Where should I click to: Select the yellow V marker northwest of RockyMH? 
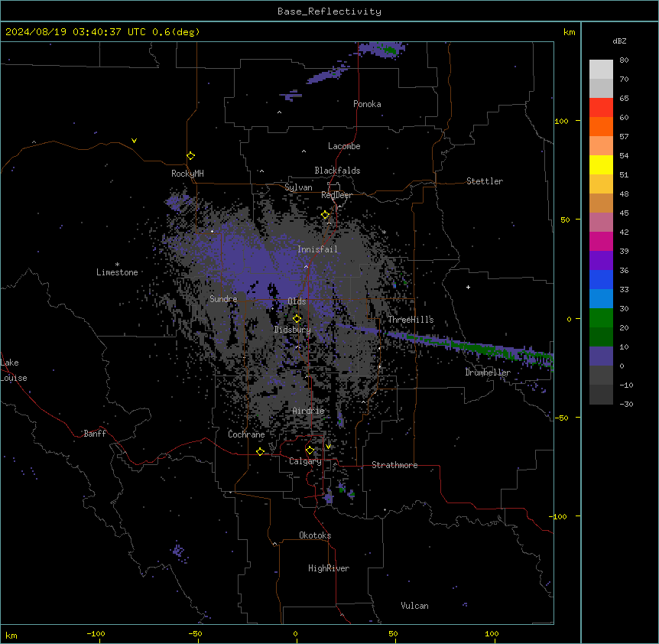134,141
